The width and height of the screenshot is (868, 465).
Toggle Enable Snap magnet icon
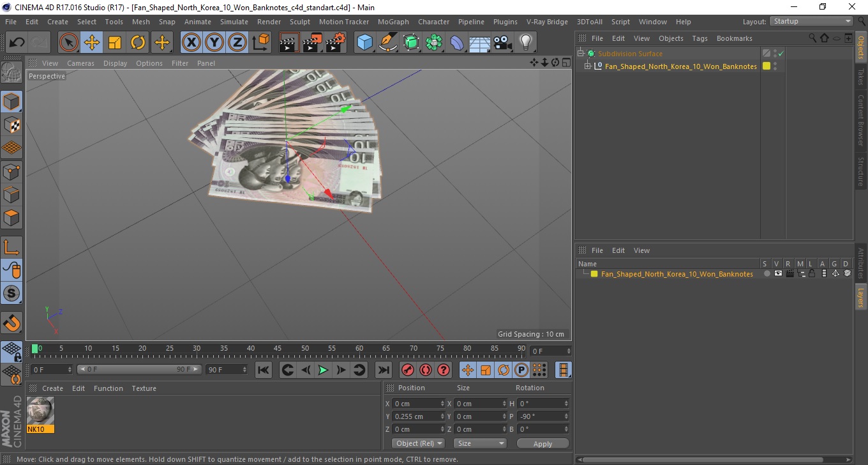click(x=11, y=323)
